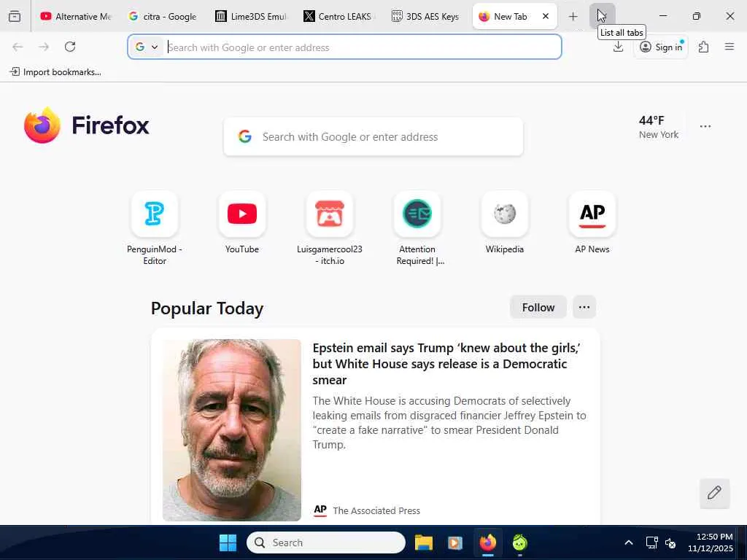Open the Attention Required shortcut tile

coord(417,228)
